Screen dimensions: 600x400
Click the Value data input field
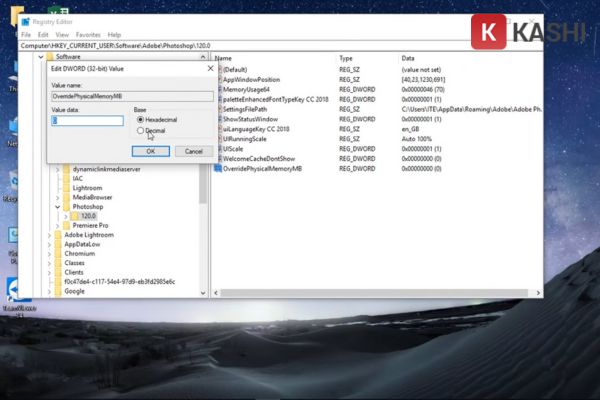click(87, 120)
